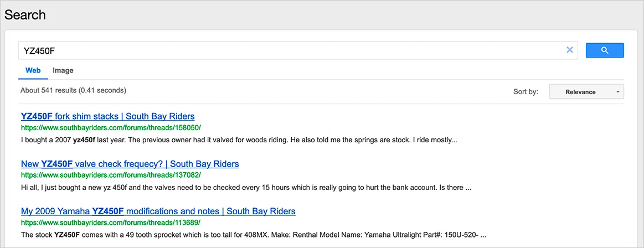Click the Sort by label
This screenshot has height=248, width=644.
coord(525,92)
